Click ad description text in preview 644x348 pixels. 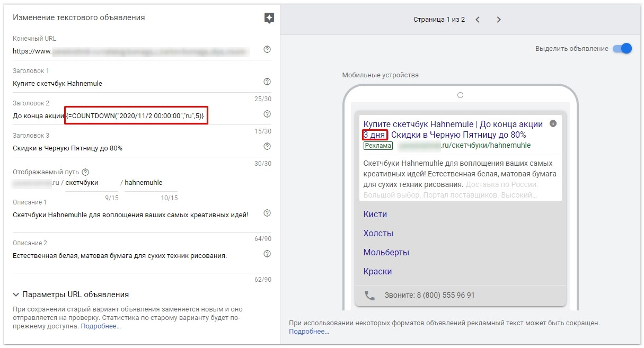pyautogui.click(x=460, y=179)
